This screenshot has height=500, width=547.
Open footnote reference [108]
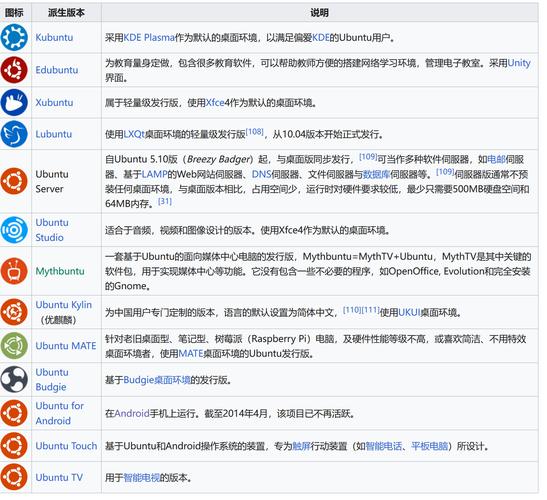click(255, 132)
